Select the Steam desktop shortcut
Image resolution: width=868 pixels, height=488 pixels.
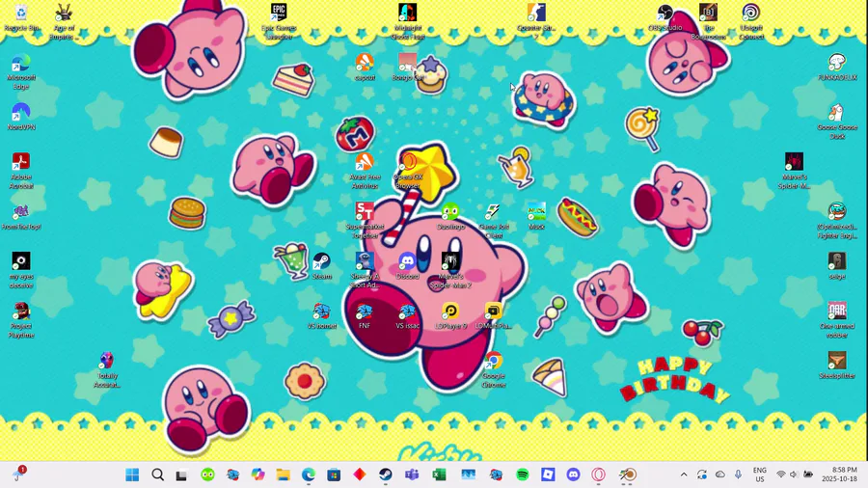[321, 266]
